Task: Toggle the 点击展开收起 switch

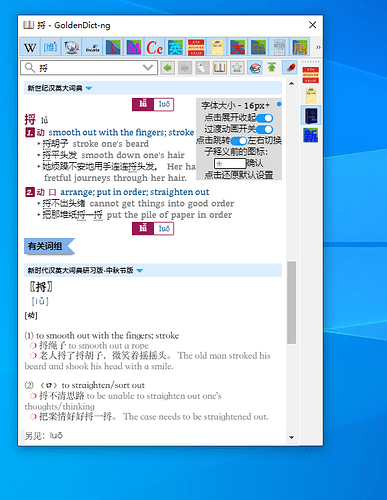Action: point(265,118)
